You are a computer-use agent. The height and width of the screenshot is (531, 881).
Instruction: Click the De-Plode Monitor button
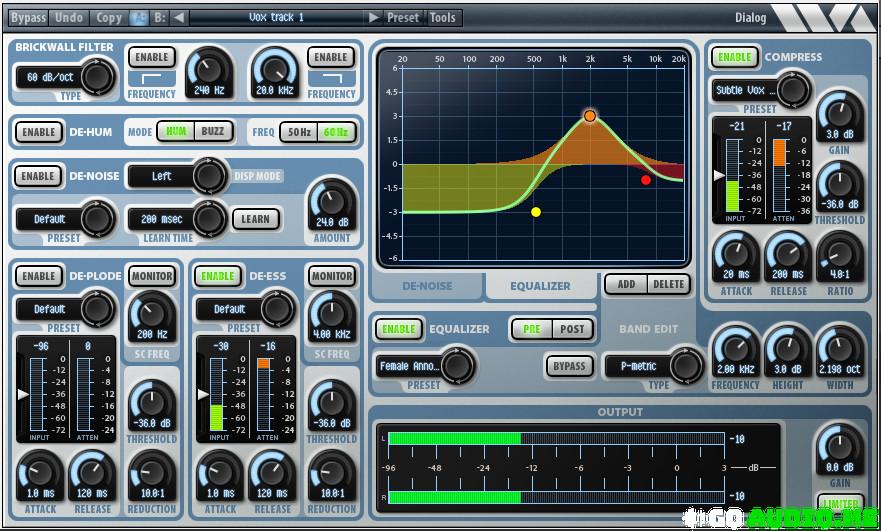(152, 276)
